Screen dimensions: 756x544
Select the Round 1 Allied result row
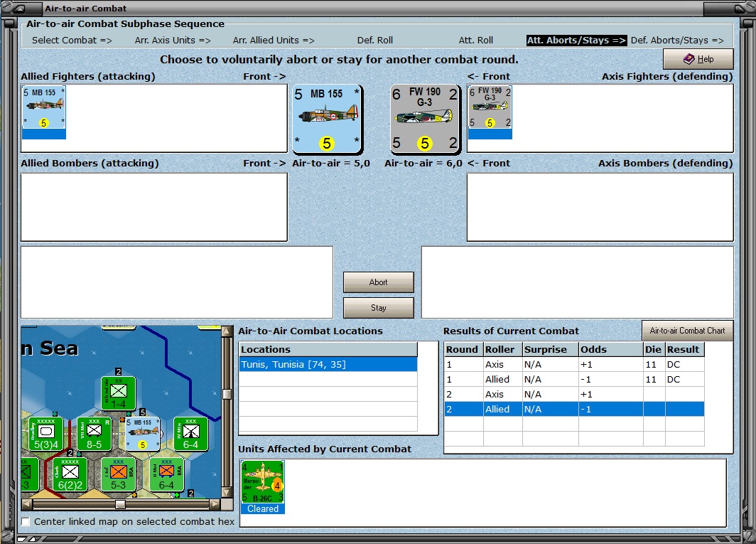(574, 380)
